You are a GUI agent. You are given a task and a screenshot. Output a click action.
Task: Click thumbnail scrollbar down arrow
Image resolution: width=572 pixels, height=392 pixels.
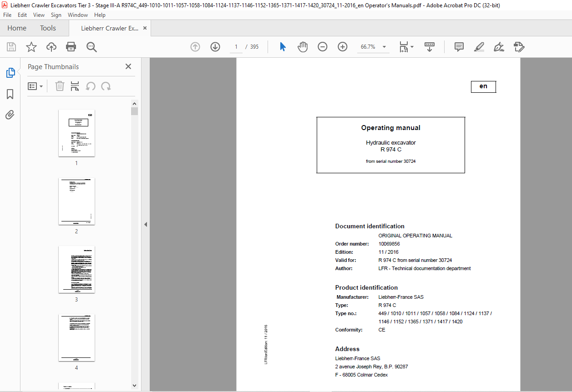pyautogui.click(x=134, y=385)
